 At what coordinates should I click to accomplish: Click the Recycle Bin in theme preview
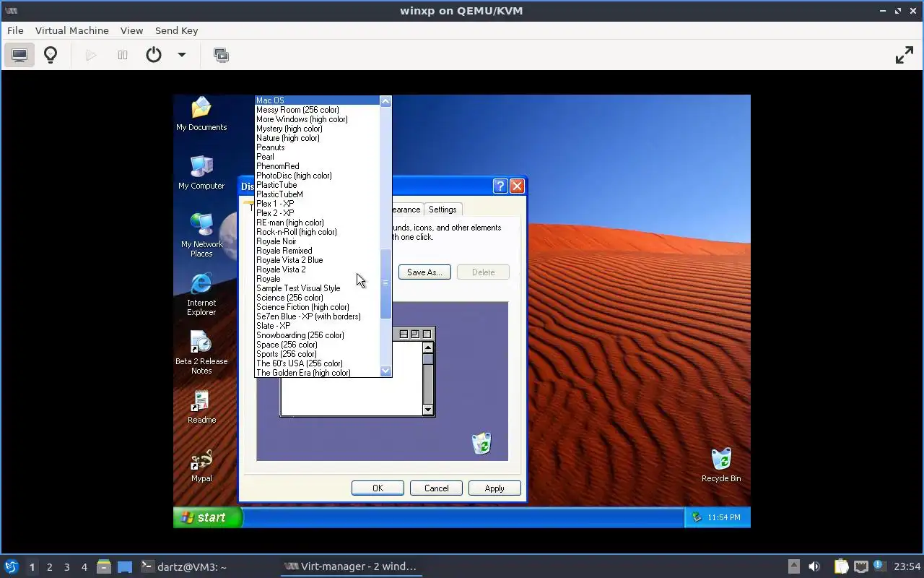click(481, 444)
